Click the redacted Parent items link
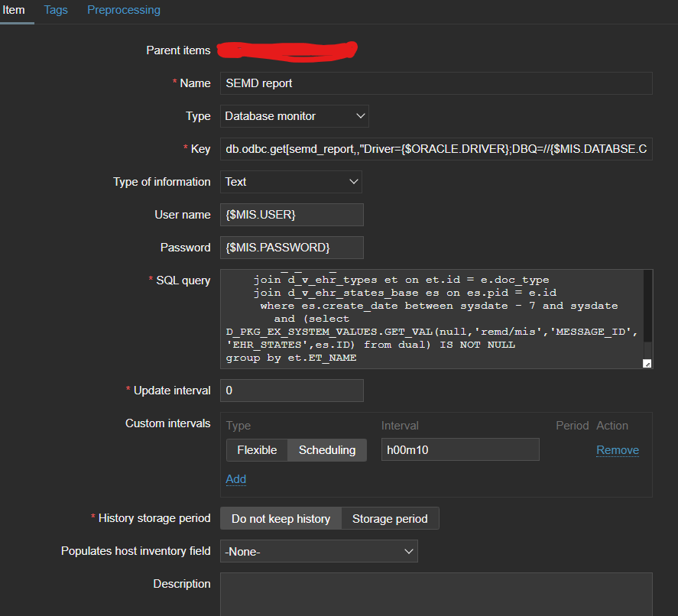Viewport: 678px width, 616px height. 287,51
